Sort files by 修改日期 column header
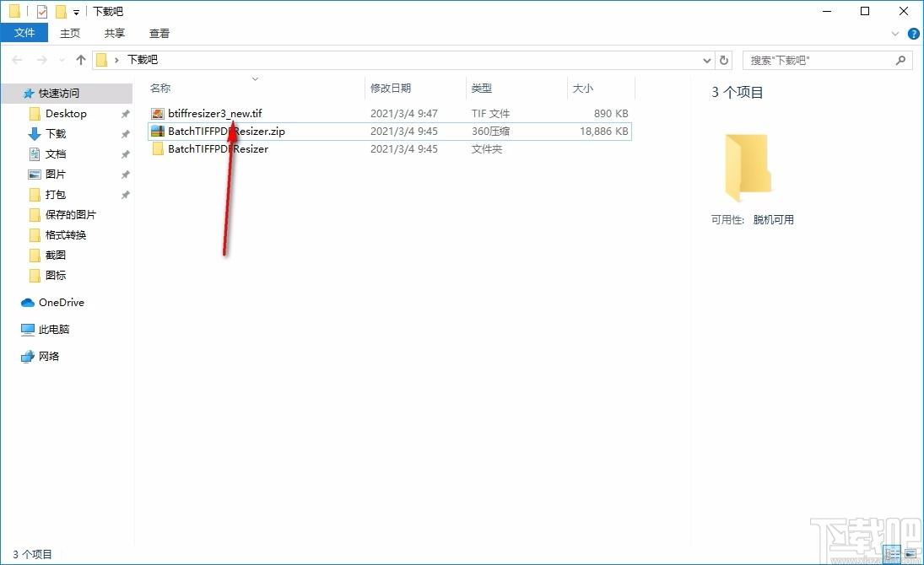Screen dimensions: 924x565 pyautogui.click(x=391, y=88)
